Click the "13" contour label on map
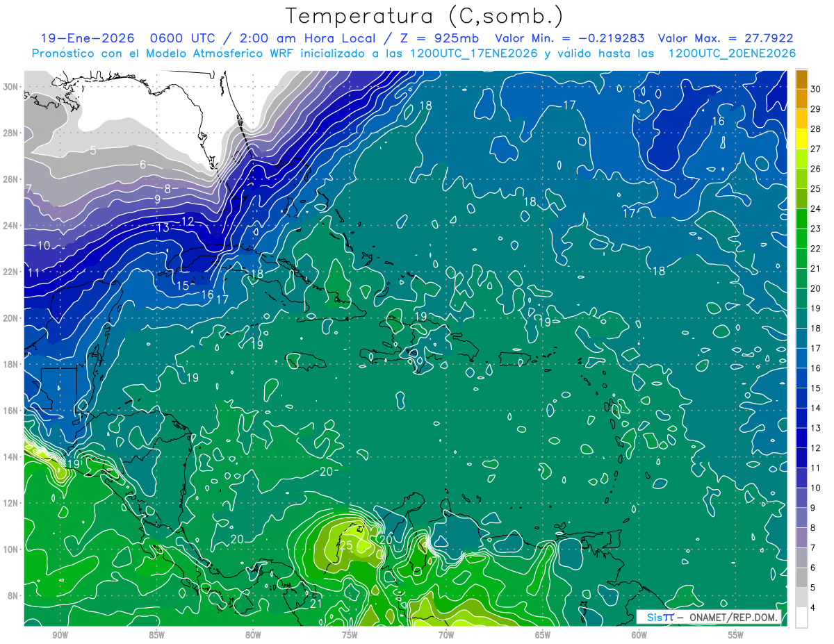This screenshot has width=834, height=644. tap(163, 227)
